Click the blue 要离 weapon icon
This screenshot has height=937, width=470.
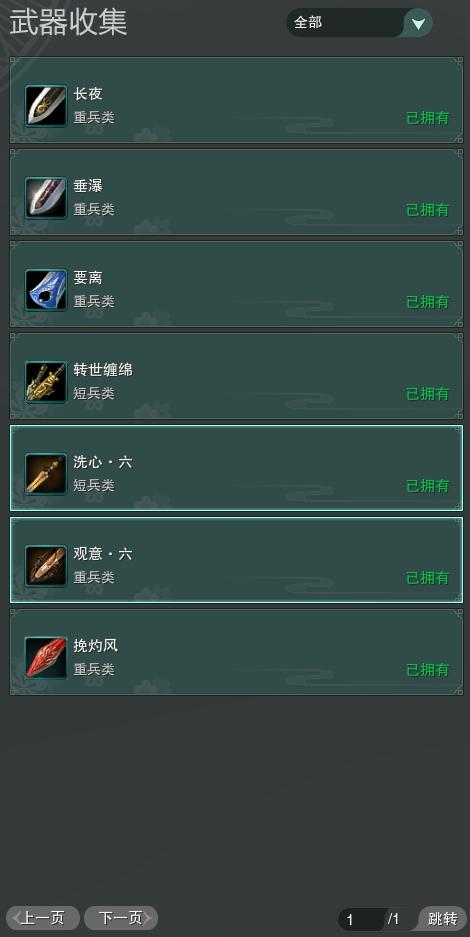point(46,290)
